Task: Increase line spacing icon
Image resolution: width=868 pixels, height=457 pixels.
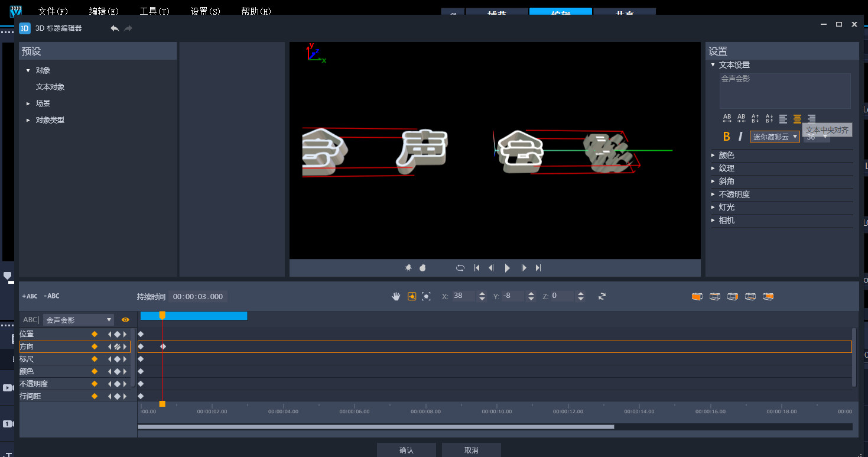Action: [x=755, y=118]
